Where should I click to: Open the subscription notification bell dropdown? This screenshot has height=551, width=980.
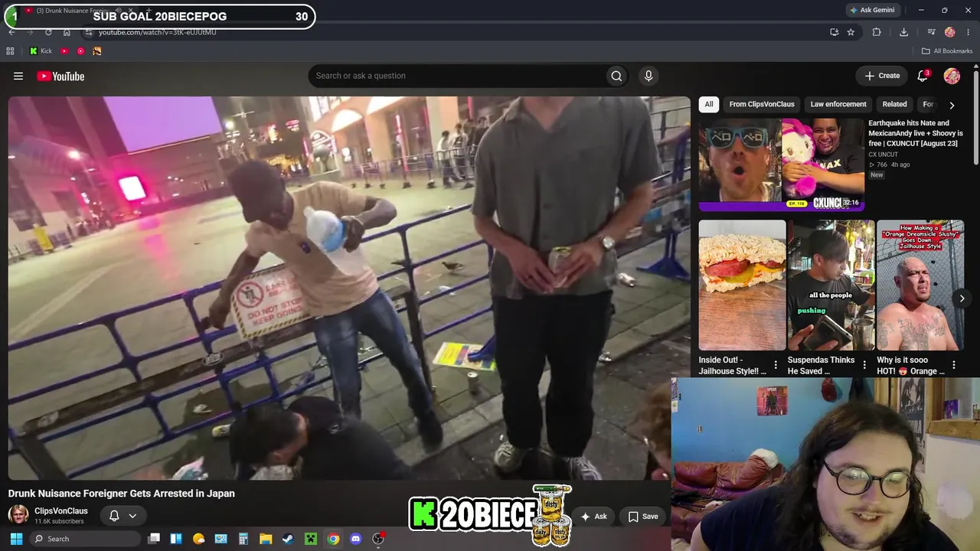pyautogui.click(x=122, y=516)
